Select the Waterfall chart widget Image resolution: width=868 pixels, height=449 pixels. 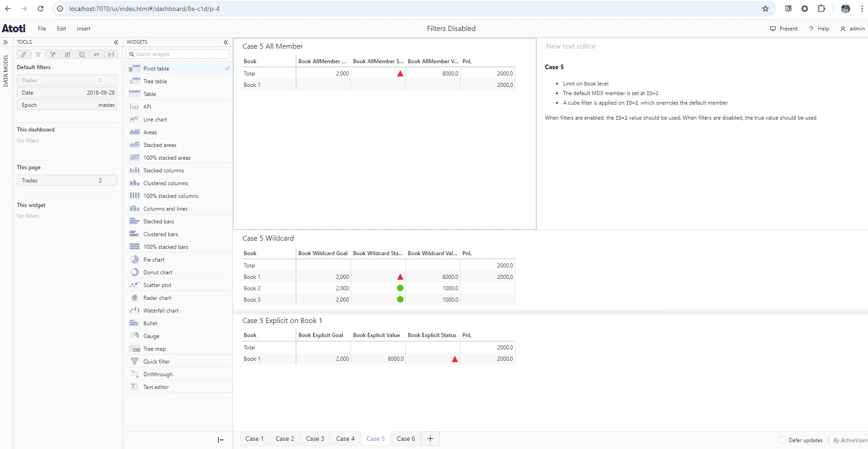tap(178, 310)
